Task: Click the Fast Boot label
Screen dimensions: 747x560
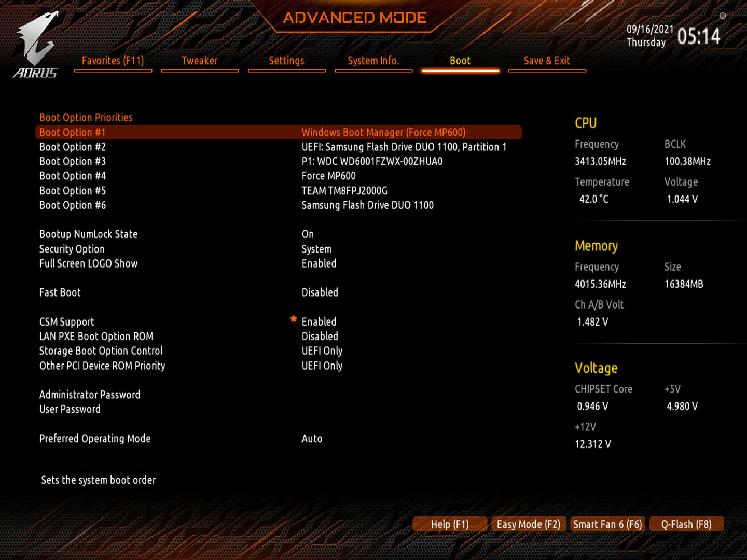Action: click(60, 292)
